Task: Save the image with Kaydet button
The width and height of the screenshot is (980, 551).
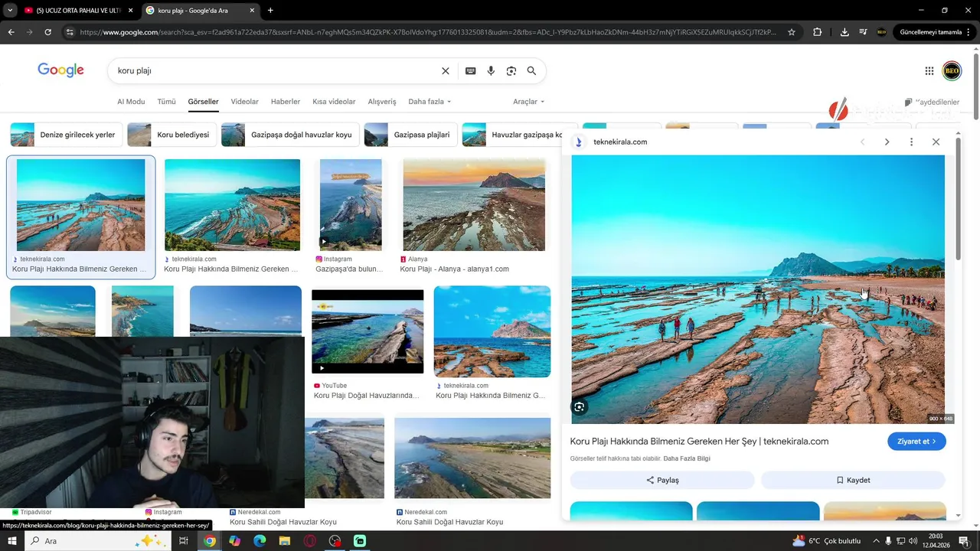Action: point(853,480)
